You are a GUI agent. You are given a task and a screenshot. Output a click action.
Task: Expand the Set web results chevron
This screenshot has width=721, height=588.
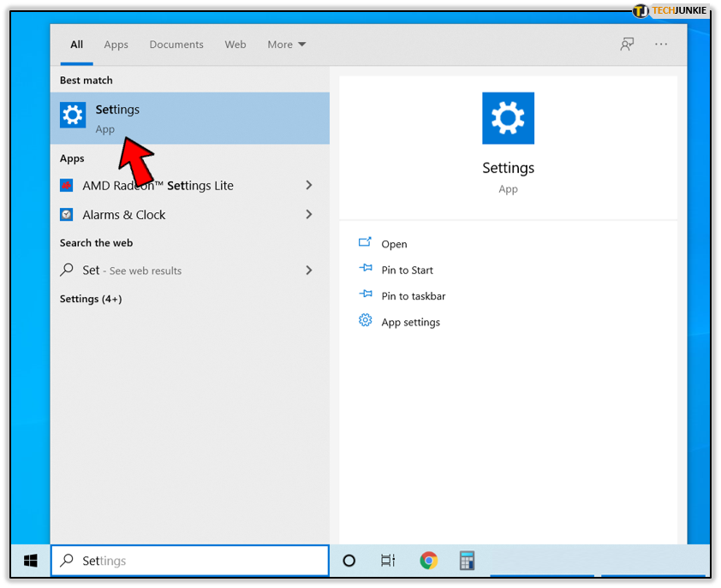pyautogui.click(x=309, y=270)
